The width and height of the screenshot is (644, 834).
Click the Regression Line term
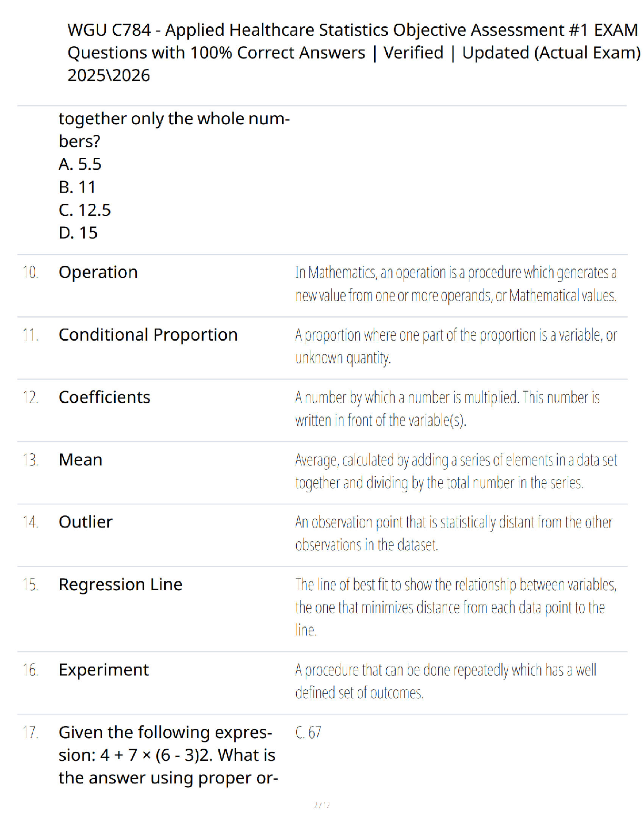pyautogui.click(x=120, y=584)
